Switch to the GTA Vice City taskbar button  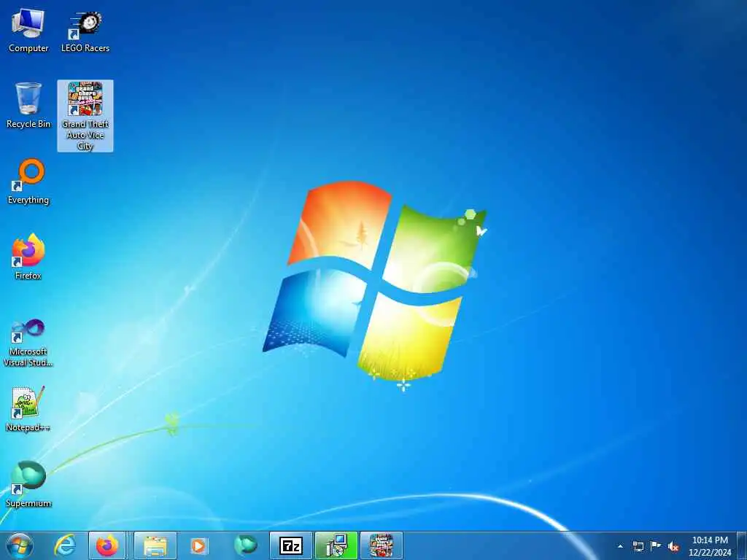click(382, 545)
